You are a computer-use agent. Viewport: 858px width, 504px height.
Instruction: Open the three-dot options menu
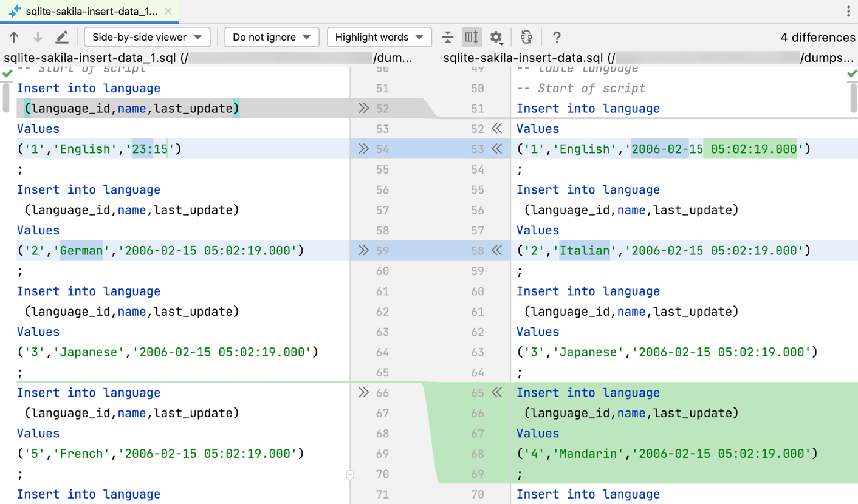pyautogui.click(x=848, y=12)
